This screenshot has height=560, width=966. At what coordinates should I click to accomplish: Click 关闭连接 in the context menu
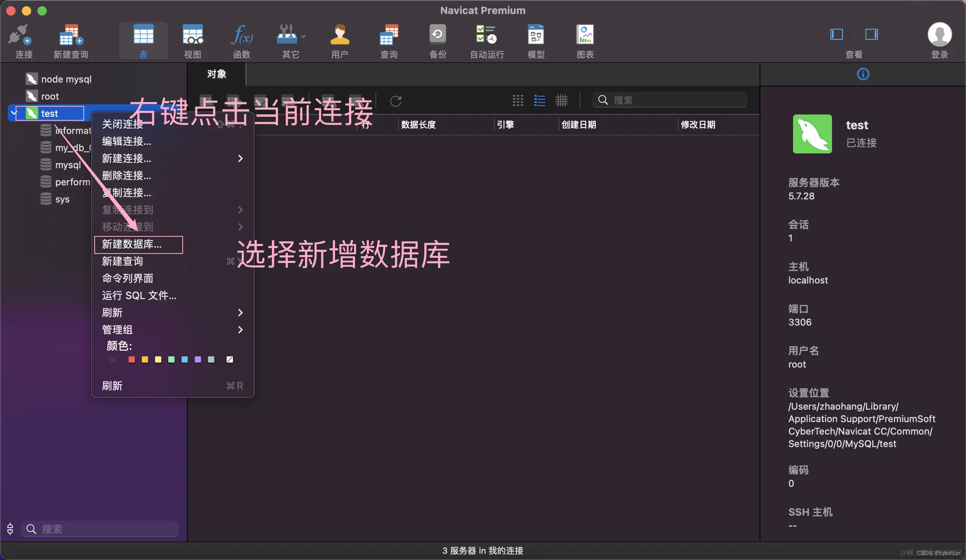[122, 125]
